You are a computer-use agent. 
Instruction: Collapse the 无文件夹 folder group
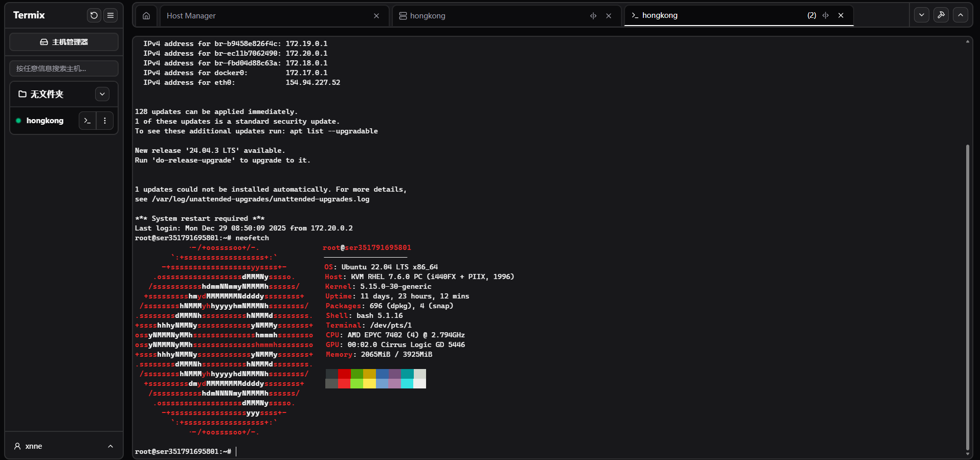[x=102, y=94]
